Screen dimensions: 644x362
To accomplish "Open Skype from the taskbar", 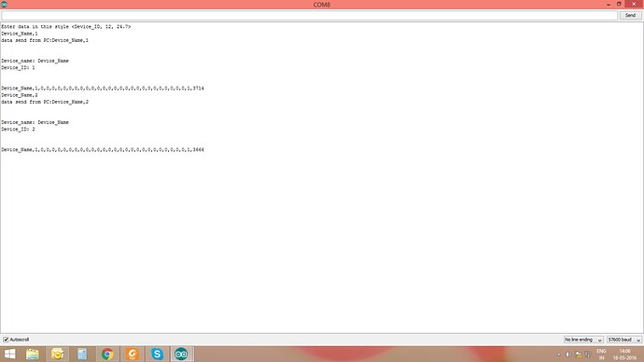I will [157, 354].
